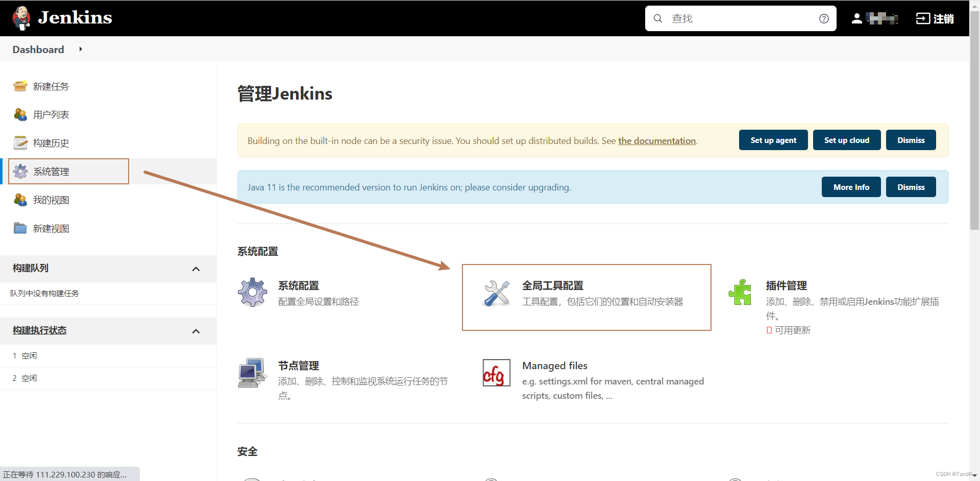Screen dimensions: 980x481
Task: Collapse the 构建队列 panel chevron
Action: (x=196, y=269)
